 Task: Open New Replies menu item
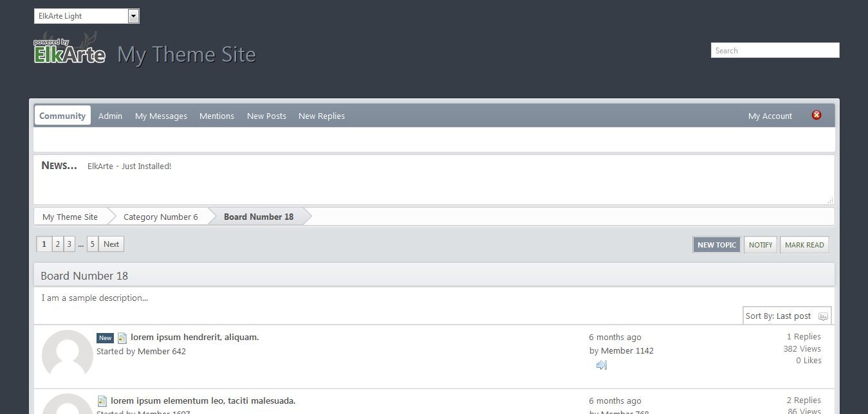322,116
